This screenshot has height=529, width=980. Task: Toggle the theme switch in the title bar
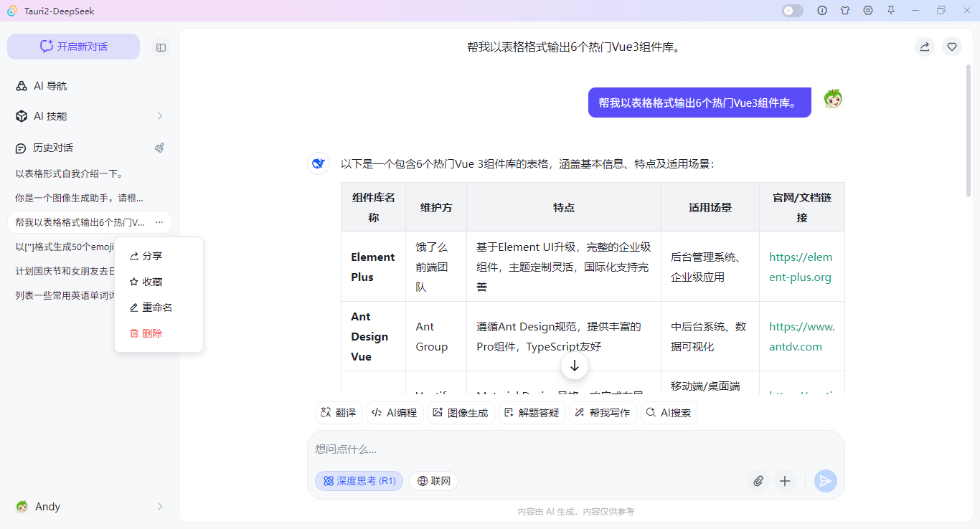792,11
